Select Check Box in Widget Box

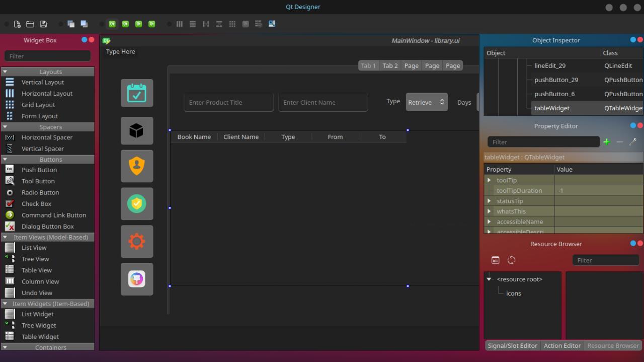pos(36,204)
